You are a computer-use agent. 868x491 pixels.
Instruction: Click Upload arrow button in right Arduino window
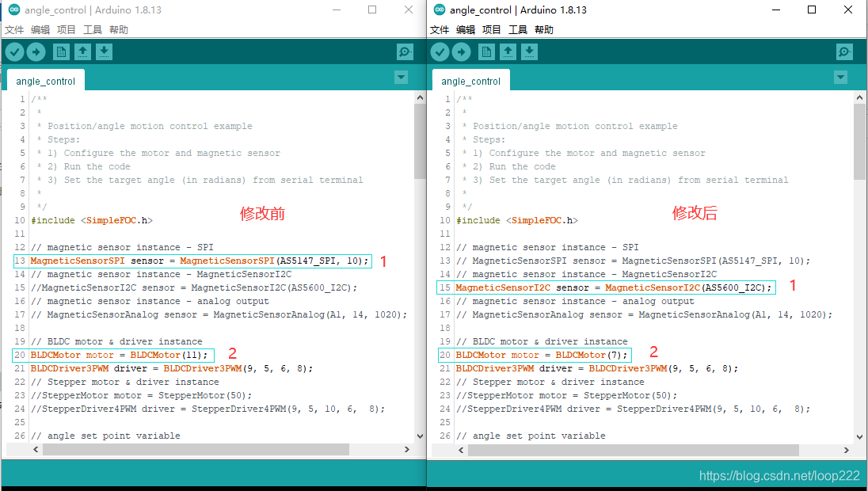pos(461,52)
